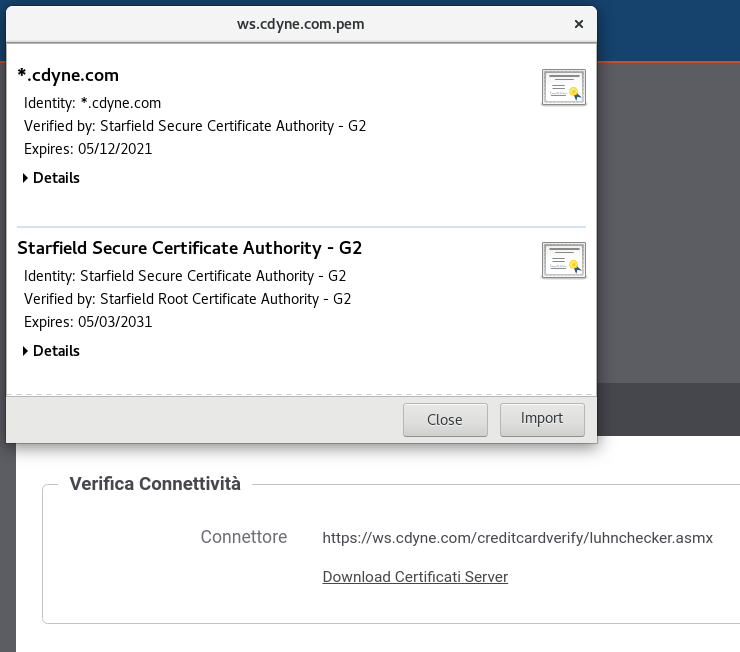Image resolution: width=740 pixels, height=652 pixels.
Task: Click Verified by: Starfield Secure Certificate Authority - G2
Action: (x=195, y=126)
